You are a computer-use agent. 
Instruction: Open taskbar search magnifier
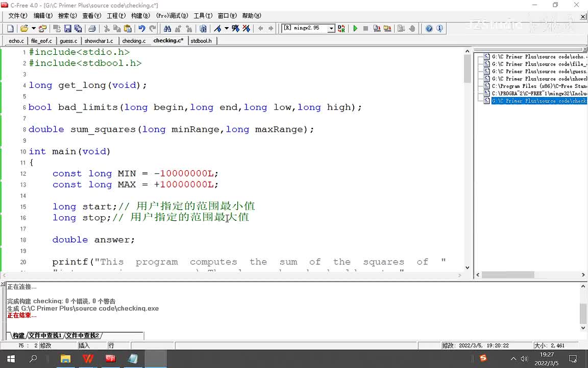point(33,359)
